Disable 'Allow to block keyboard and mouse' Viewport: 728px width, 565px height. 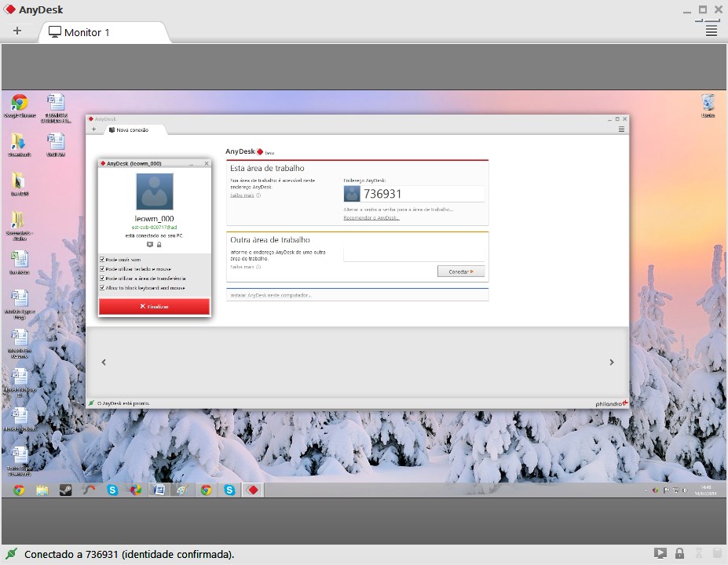tap(103, 288)
